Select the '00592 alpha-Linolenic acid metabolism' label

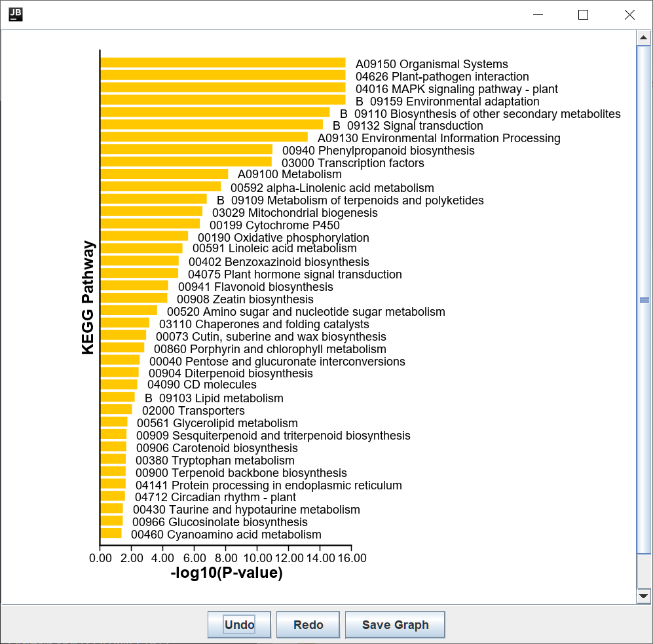pyautogui.click(x=332, y=188)
